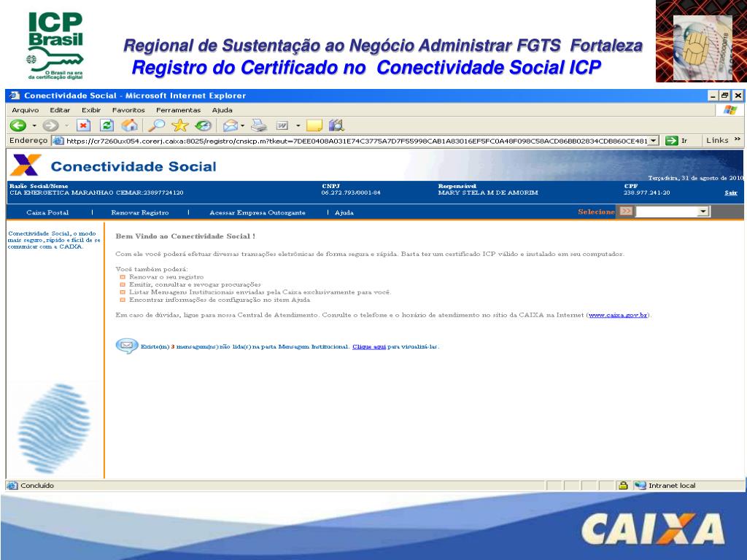The height and width of the screenshot is (560, 747).
Task: Click the Windows flag logo in menu bar
Action: tap(729, 110)
